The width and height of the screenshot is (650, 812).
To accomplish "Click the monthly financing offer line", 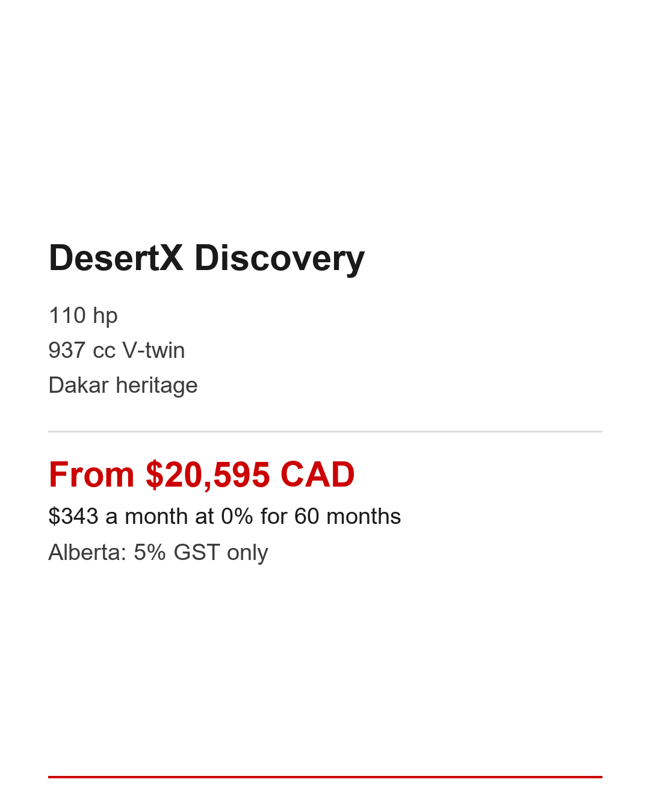I will tap(224, 517).
